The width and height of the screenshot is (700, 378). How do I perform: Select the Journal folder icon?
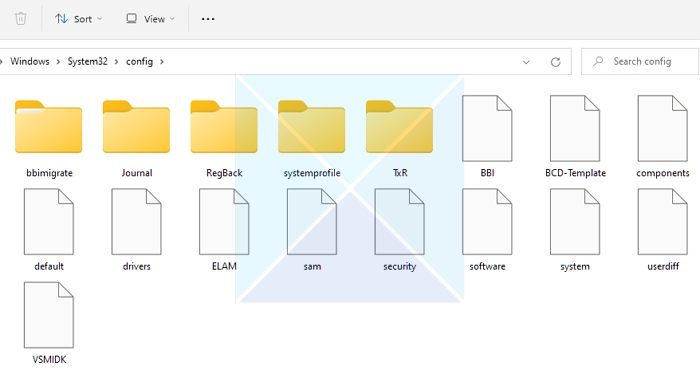point(136,127)
